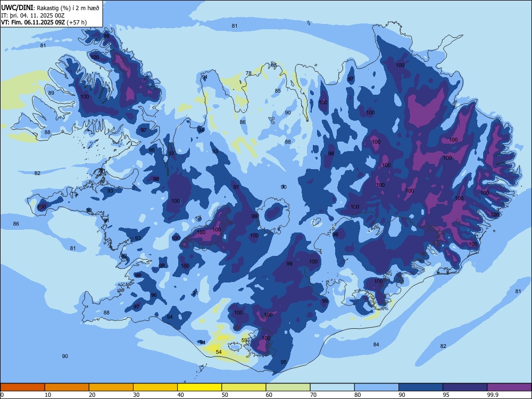
Task: Click the 'Rakastig (%) í 2 m hæð' heading
Action: (68, 8)
